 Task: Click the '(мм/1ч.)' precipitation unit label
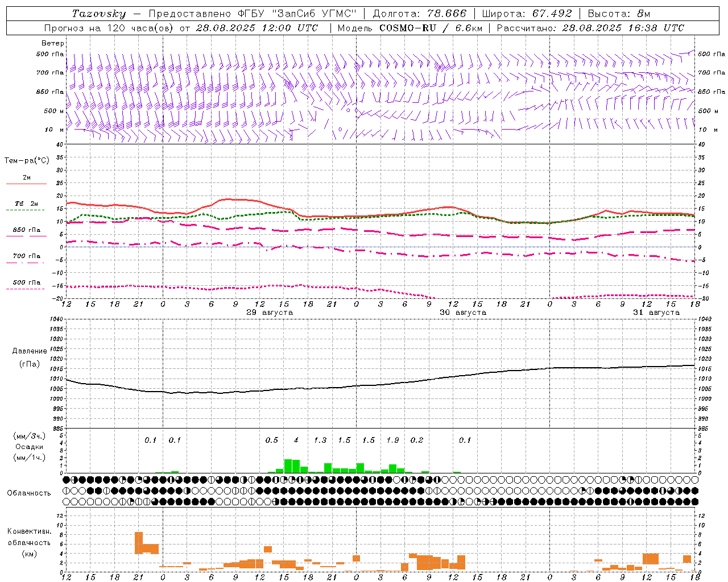coord(30,458)
